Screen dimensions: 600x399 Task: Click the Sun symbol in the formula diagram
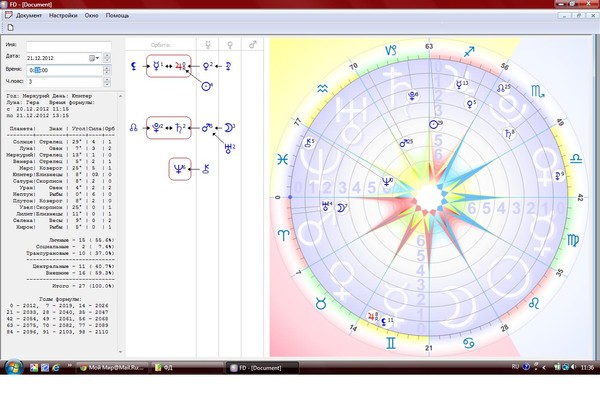point(207,86)
